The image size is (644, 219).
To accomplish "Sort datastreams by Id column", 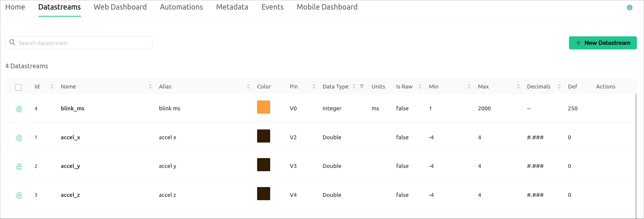I will (x=52, y=87).
